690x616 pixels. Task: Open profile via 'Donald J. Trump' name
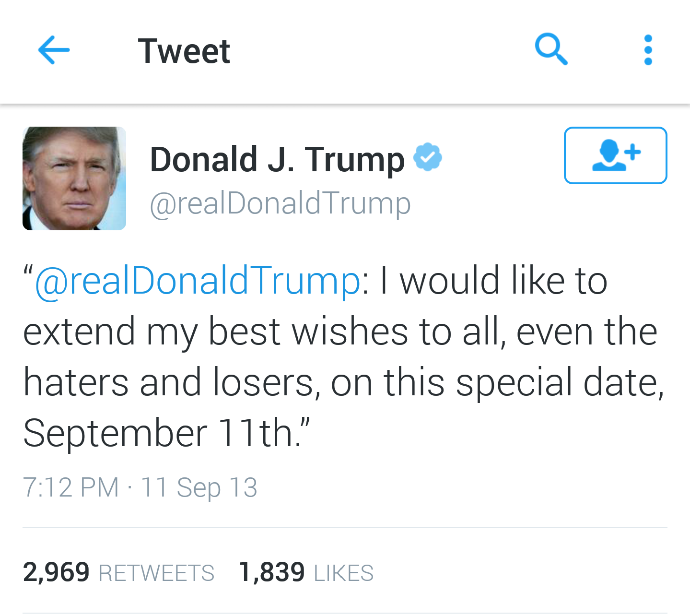coord(277,159)
